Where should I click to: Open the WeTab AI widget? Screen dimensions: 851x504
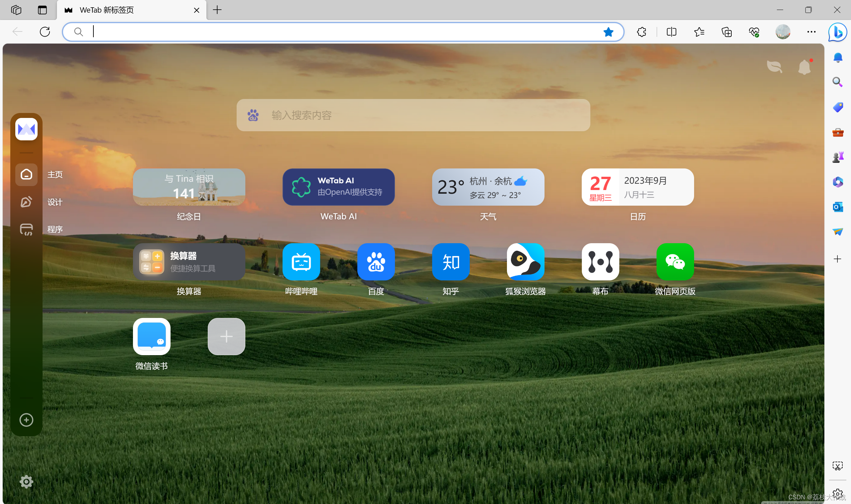(x=338, y=187)
